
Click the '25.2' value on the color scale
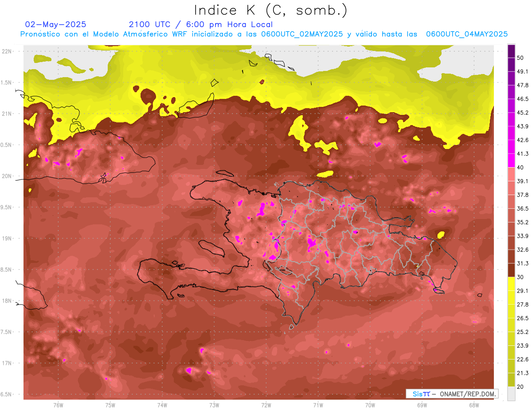(x=523, y=332)
